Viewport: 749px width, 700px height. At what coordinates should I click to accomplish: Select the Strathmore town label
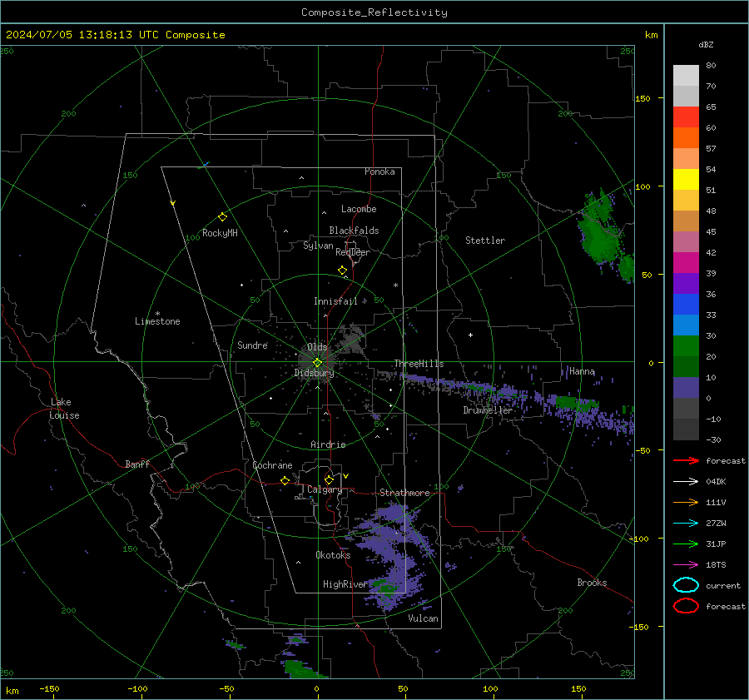tap(404, 493)
